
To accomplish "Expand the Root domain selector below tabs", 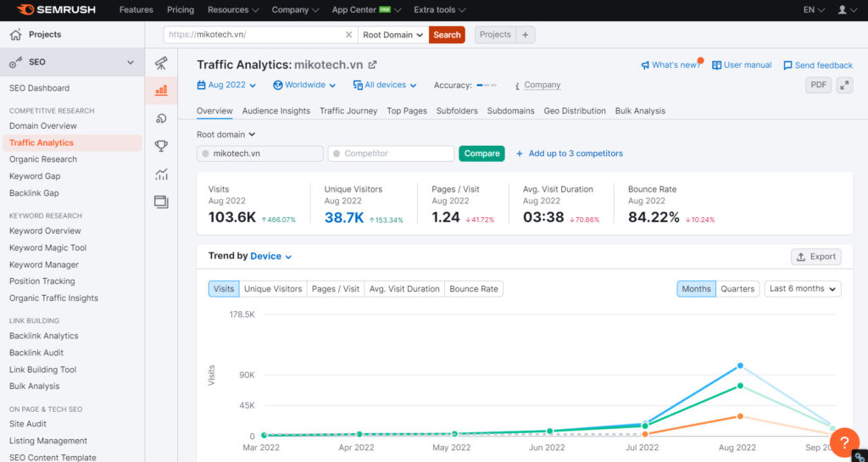I will (225, 135).
